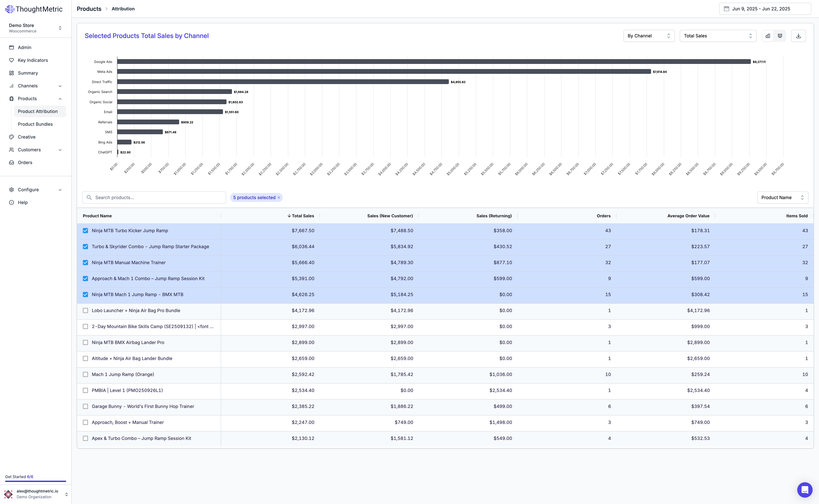The width and height of the screenshot is (819, 504).
Task: Uncheck Ninja MTB Turbo Kicker Jump Ramp
Action: [85, 231]
